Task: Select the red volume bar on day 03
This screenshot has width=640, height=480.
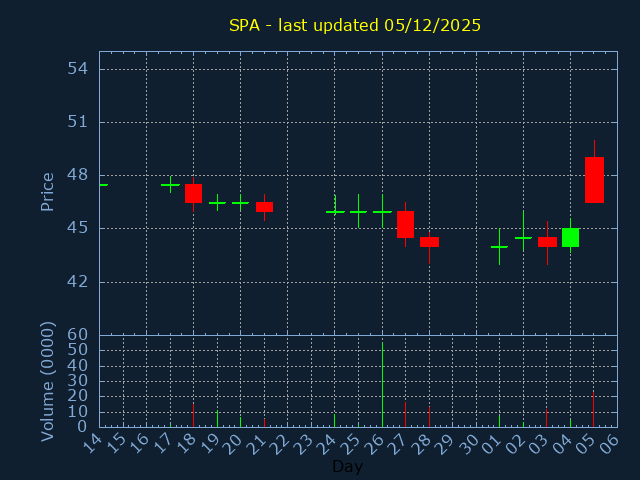Action: (x=547, y=418)
